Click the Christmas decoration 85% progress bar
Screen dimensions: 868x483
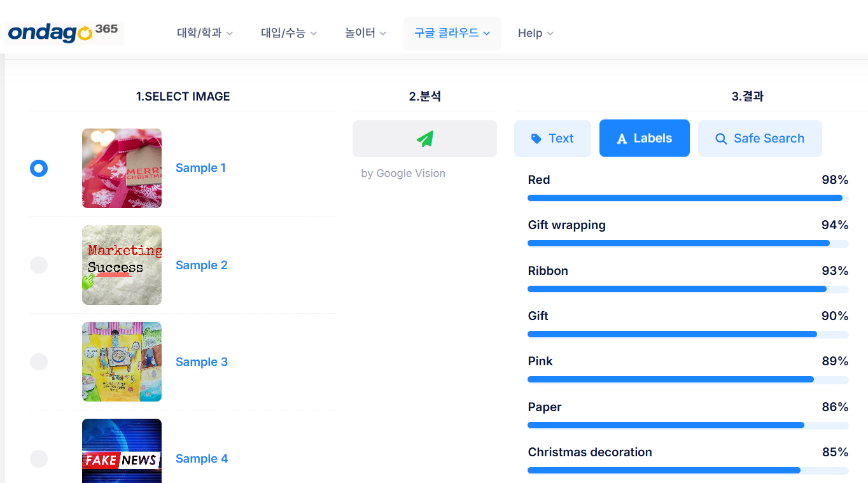pyautogui.click(x=688, y=470)
